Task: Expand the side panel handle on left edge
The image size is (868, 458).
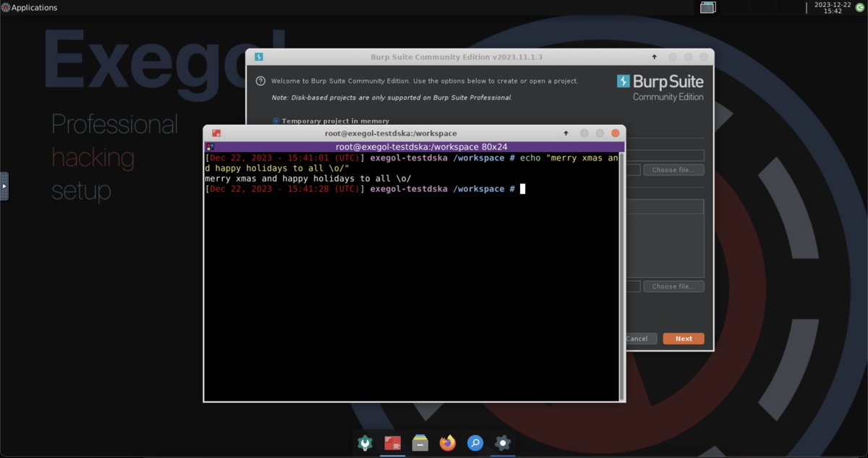Action: (x=4, y=186)
